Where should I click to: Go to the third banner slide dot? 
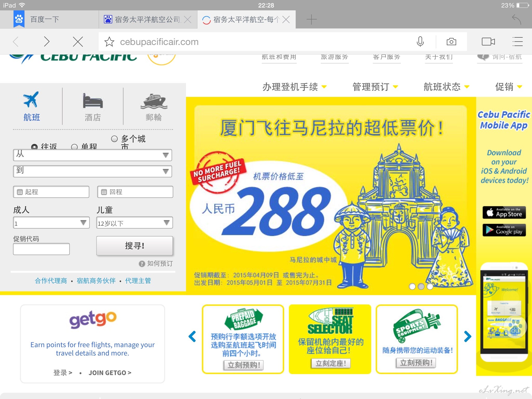(430, 286)
